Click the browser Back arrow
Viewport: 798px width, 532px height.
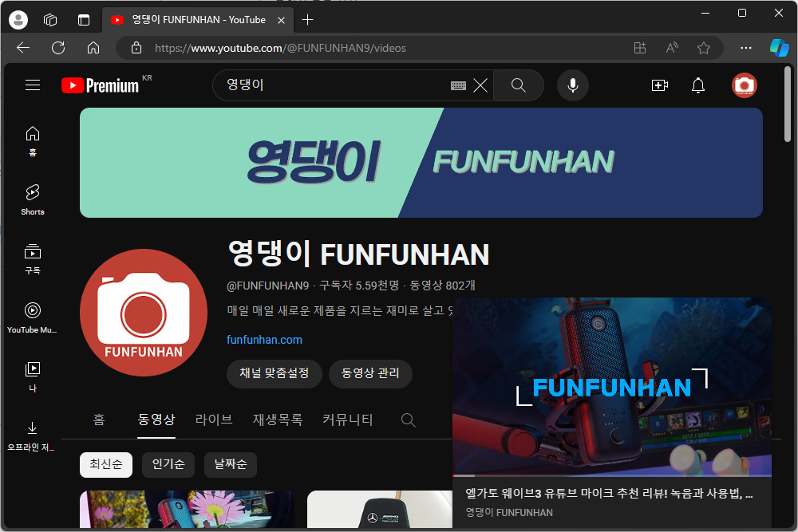(x=23, y=48)
